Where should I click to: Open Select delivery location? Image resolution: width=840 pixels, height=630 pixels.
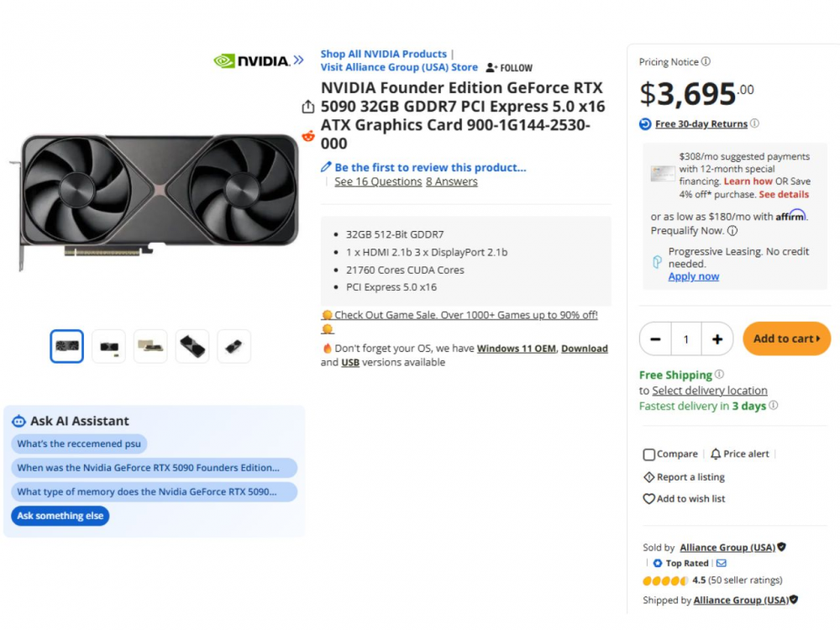coord(710,391)
